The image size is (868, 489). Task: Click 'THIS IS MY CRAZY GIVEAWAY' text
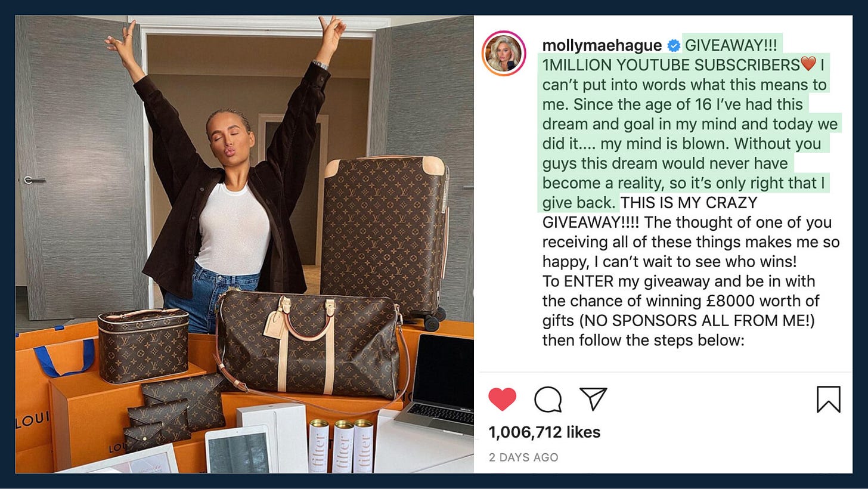tap(649, 212)
